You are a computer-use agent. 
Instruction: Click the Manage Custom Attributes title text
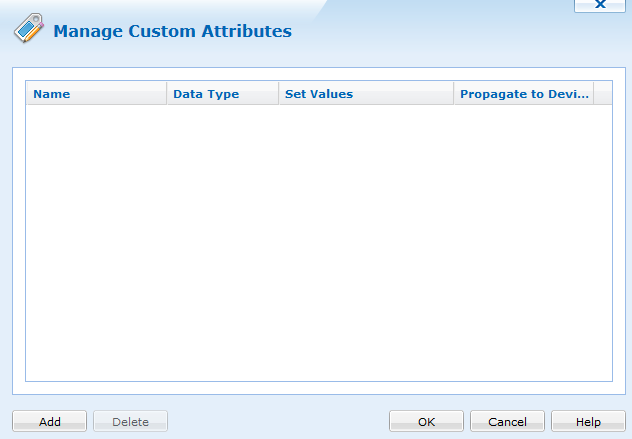pos(172,31)
